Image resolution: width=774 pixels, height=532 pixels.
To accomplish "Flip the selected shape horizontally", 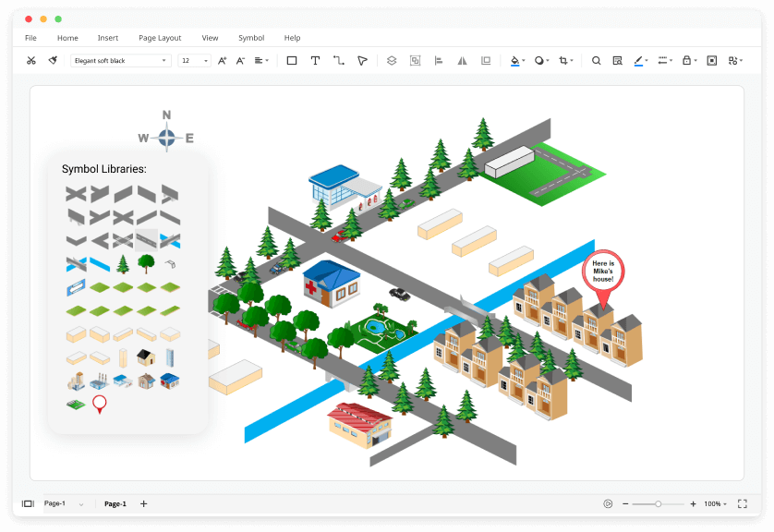I will (462, 60).
